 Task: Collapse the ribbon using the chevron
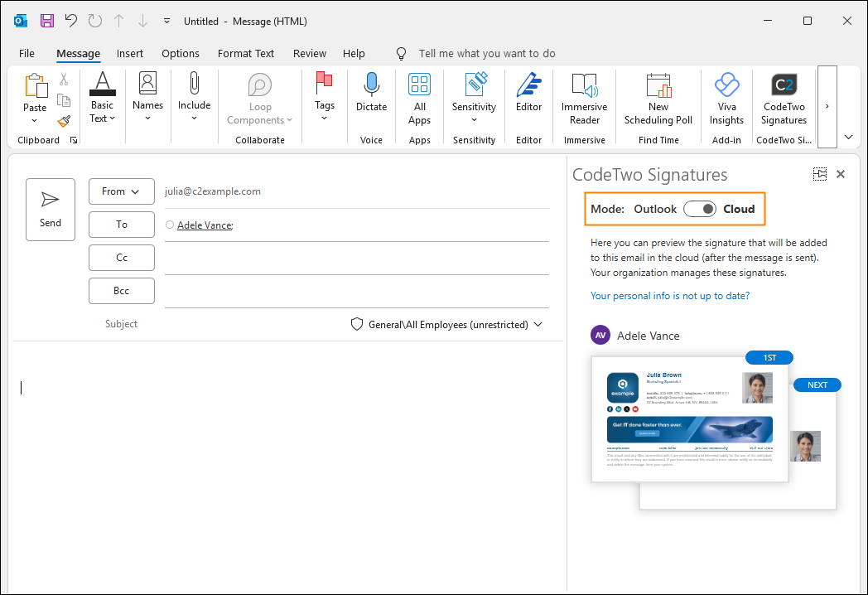[849, 137]
